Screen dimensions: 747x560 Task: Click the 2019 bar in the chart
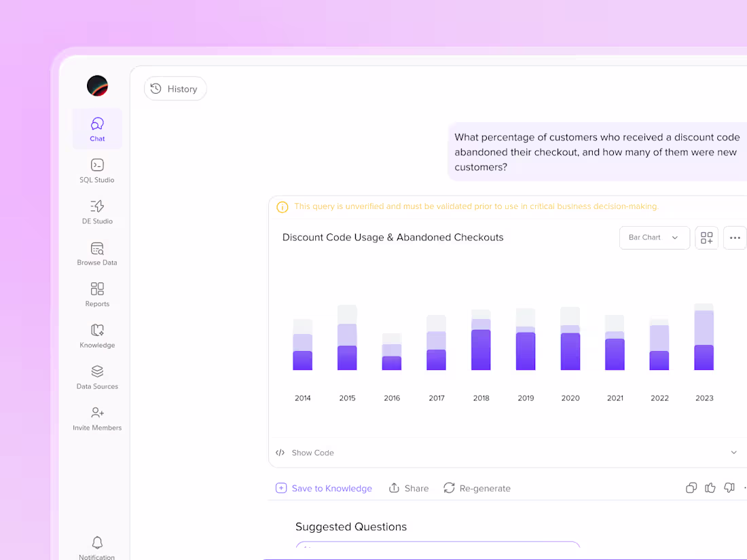[x=526, y=339]
